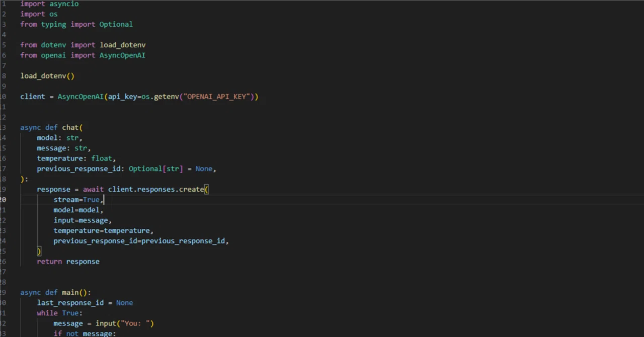Click Optional in the typing import line
The height and width of the screenshot is (337, 644).
(116, 24)
